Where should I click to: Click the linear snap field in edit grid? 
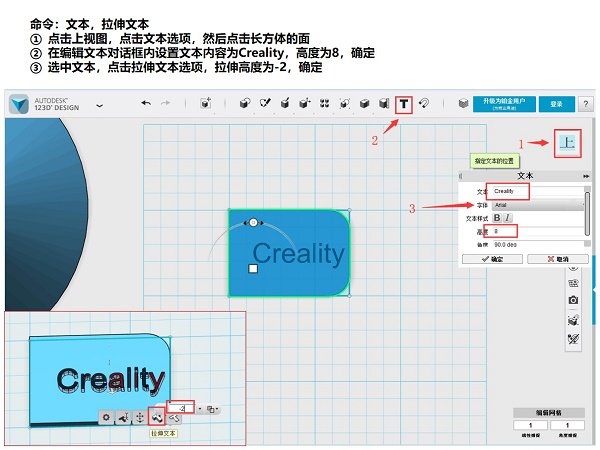tap(530, 425)
